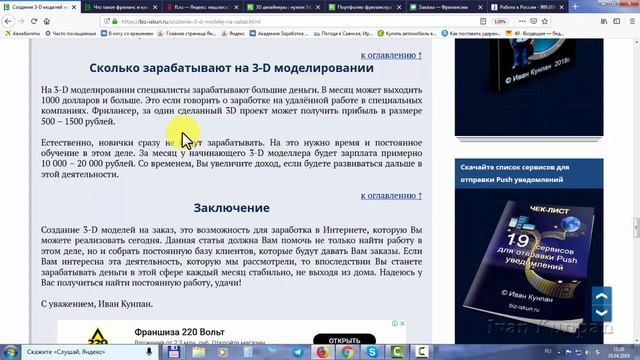Open white Camtasia recorder taskbar icon
This screenshot has height=360, width=640.
(421, 352)
